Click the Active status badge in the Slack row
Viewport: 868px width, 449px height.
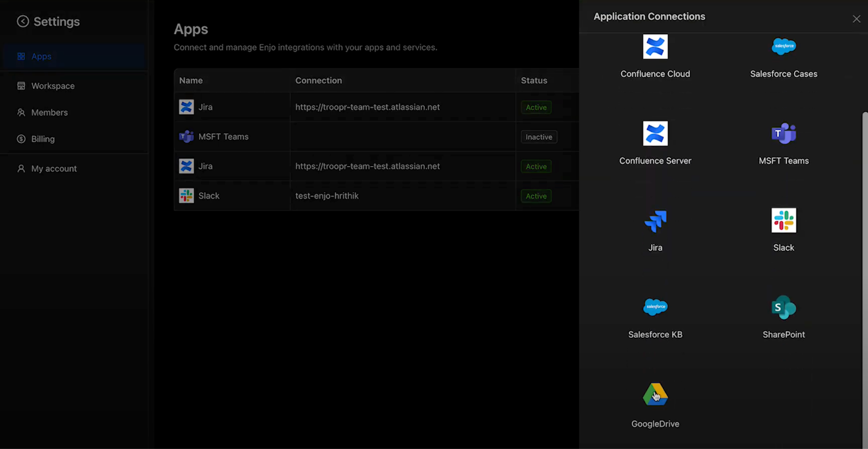point(536,196)
